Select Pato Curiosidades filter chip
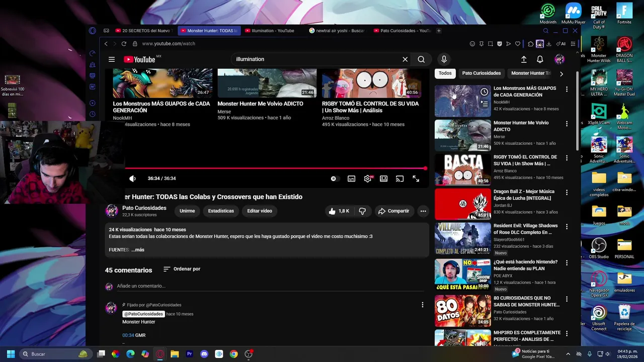Viewport: 644px width, 362px height. click(481, 73)
